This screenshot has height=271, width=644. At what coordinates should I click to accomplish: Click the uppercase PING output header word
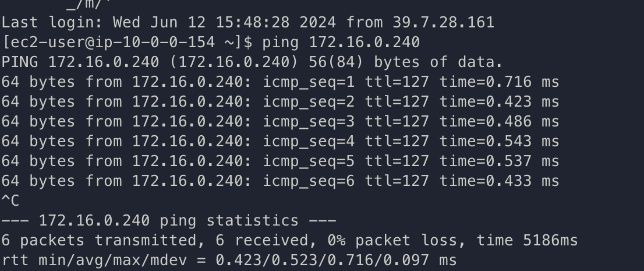point(20,62)
